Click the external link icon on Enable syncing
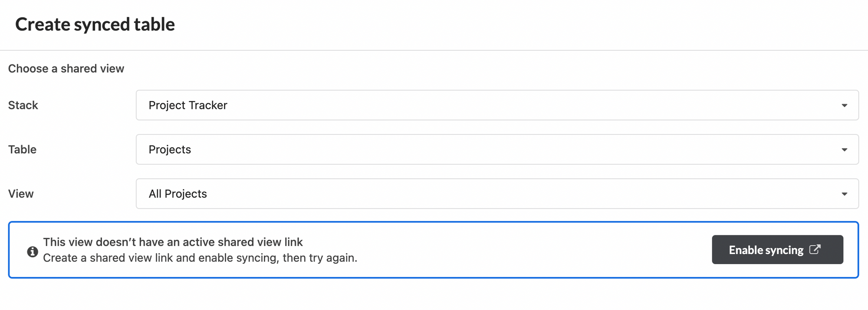The width and height of the screenshot is (868, 310). coord(815,249)
